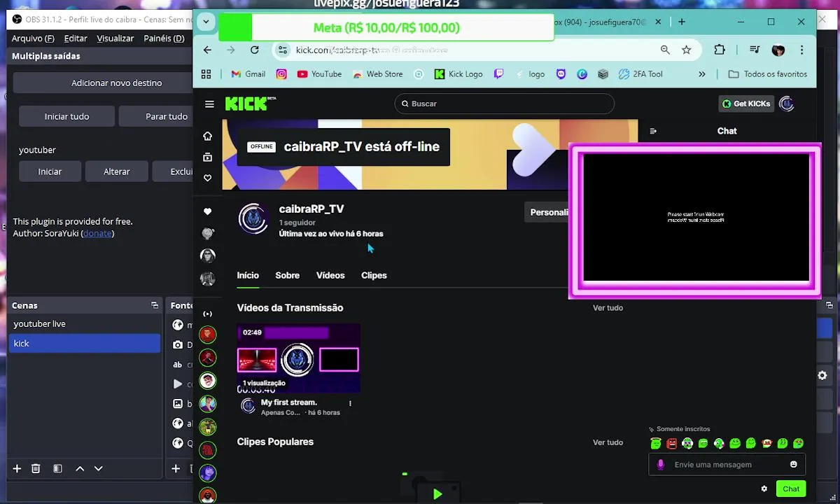The width and height of the screenshot is (840, 504).
Task: Open the Painéis menu in OBS
Action: (x=164, y=38)
